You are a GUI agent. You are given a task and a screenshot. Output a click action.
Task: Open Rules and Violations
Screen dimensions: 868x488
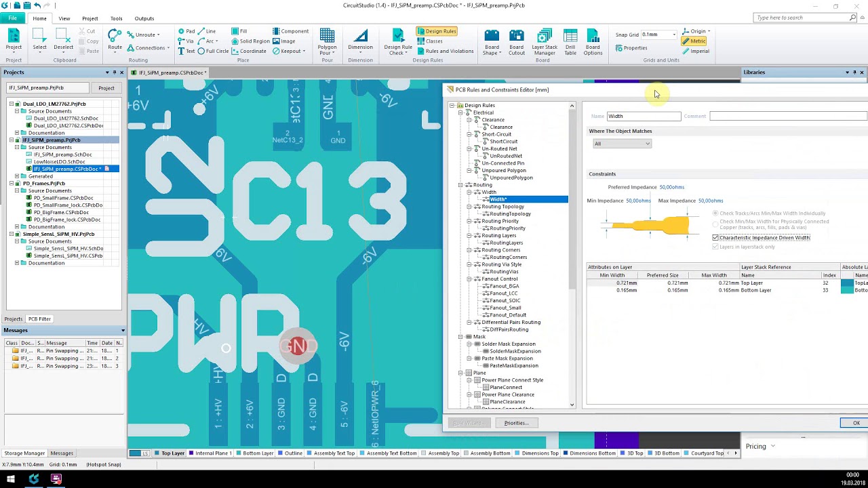point(445,52)
